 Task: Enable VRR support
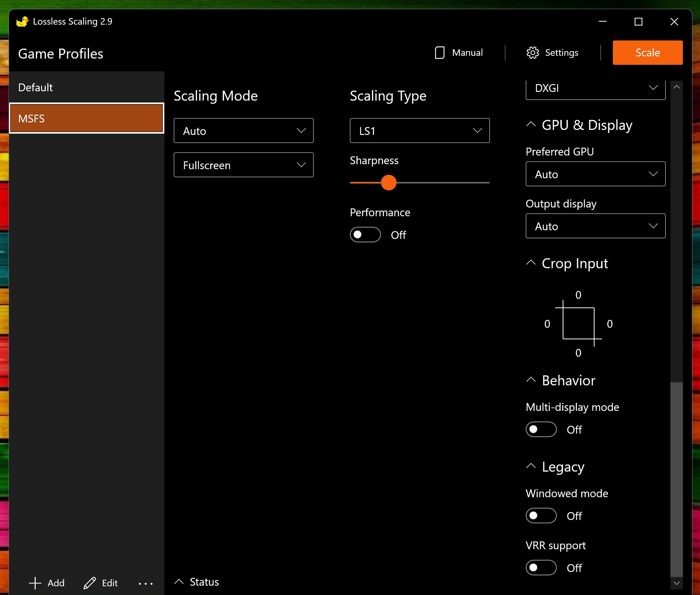[540, 567]
